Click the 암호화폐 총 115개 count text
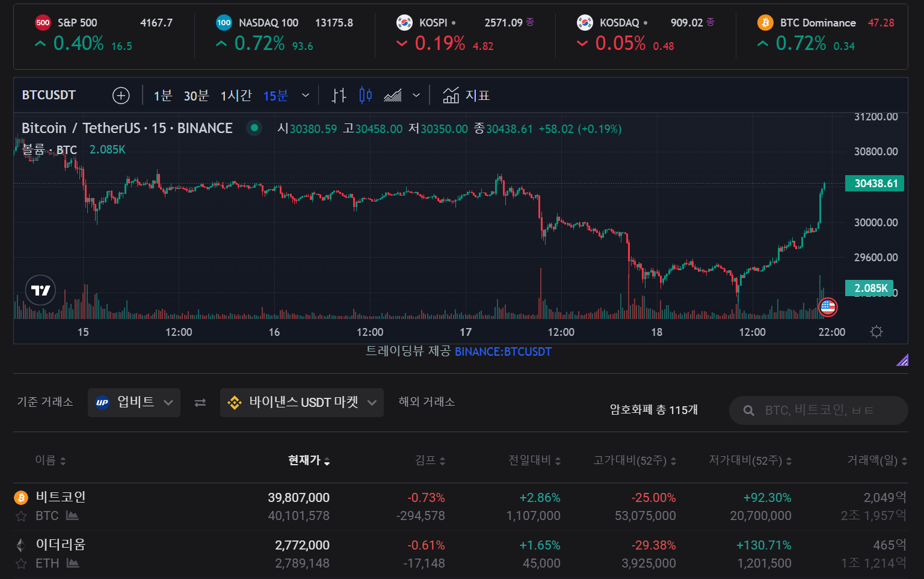 [654, 410]
